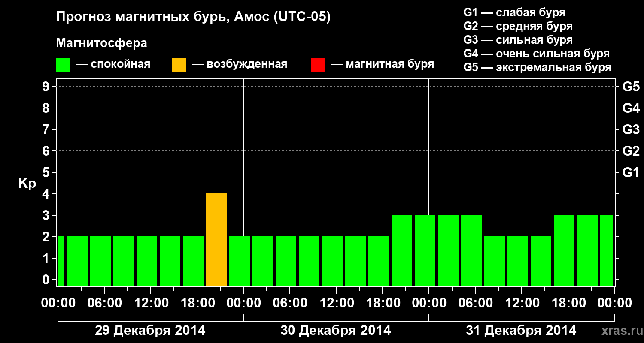Click the "30 Декабря 2014" date label

336,331
